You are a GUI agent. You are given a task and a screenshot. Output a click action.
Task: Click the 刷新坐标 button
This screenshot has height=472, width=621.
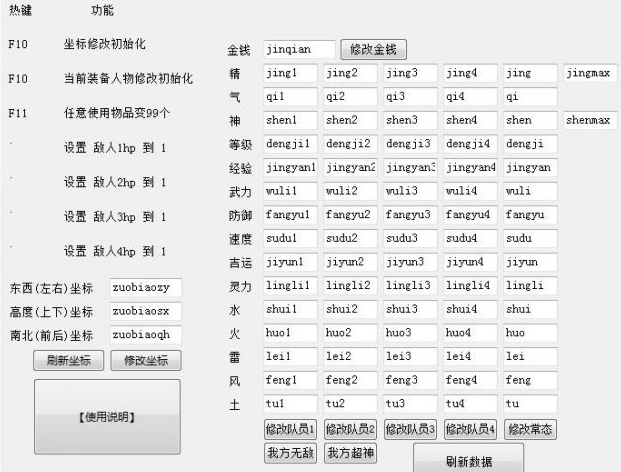point(69,360)
